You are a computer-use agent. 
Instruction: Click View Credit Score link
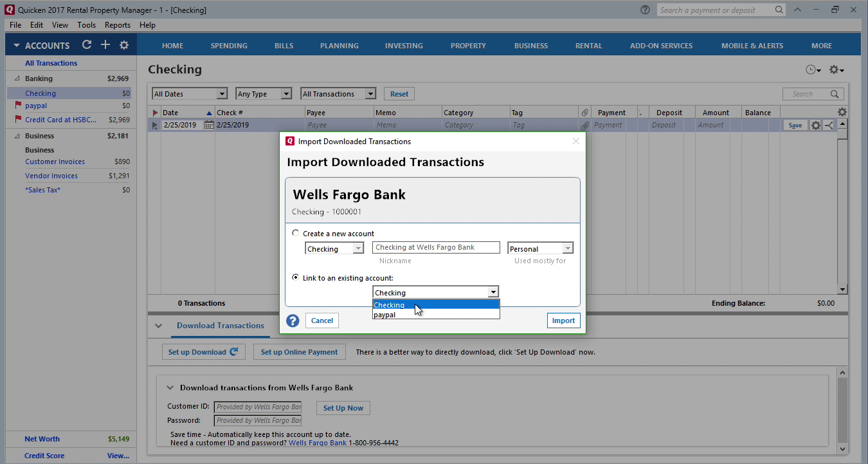[x=118, y=456]
